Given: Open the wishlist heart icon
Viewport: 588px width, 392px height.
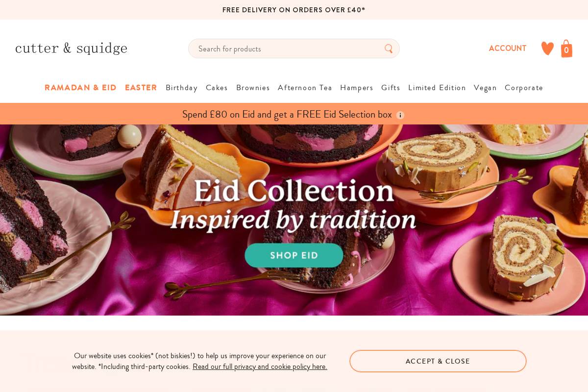Looking at the screenshot, I should (547, 49).
